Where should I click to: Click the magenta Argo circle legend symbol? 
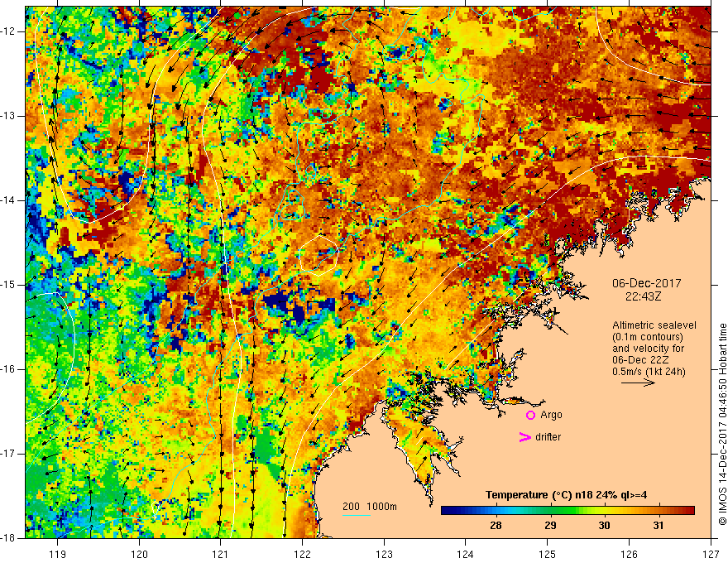click(530, 416)
